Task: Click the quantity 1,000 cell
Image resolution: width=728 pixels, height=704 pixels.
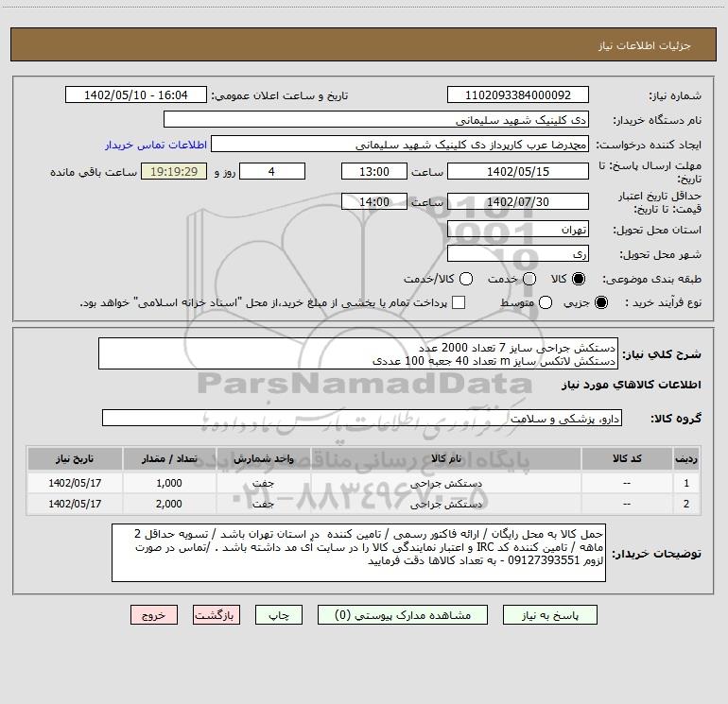Action: point(169,483)
